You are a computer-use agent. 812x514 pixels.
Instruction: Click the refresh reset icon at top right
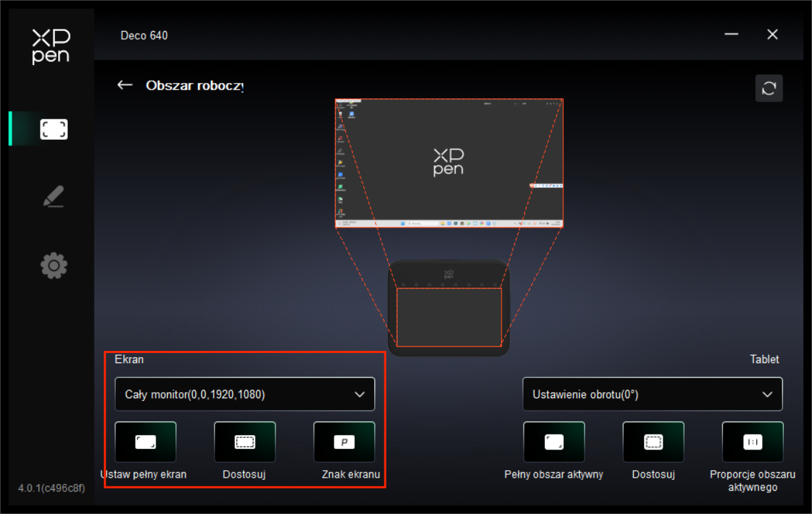768,88
